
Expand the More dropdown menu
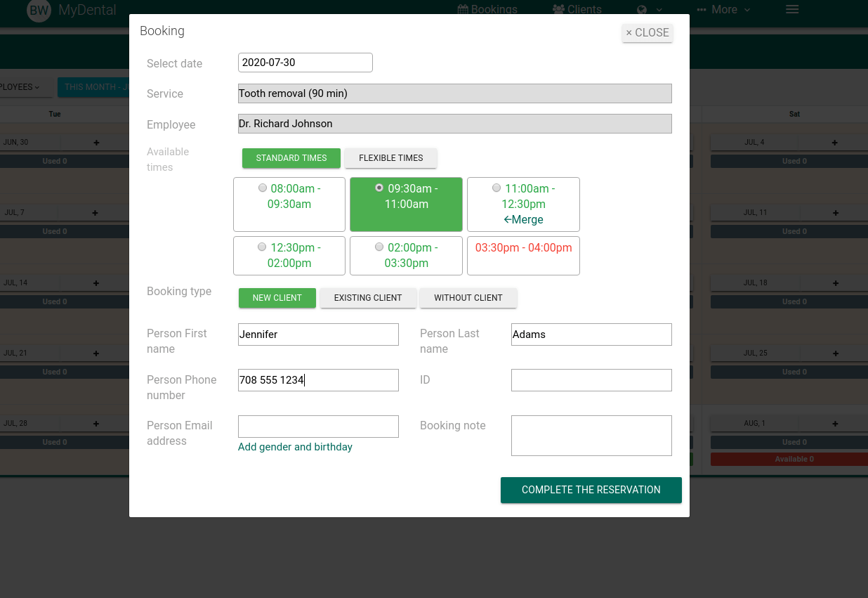tap(723, 10)
